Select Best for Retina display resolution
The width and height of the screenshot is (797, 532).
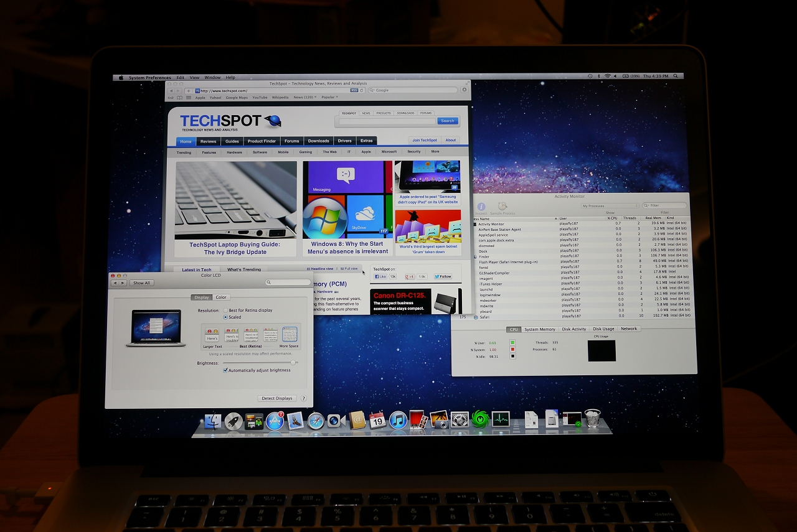[x=225, y=310]
